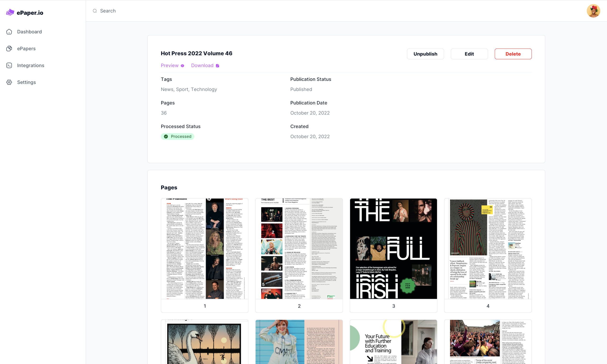Click the Dashboard home icon
Image resolution: width=607 pixels, height=364 pixels.
pyautogui.click(x=9, y=32)
